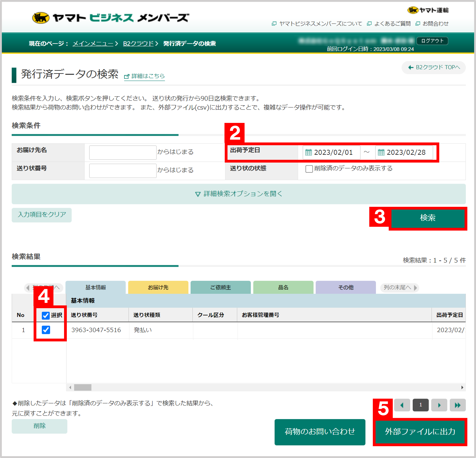Jump to last page double arrow
This screenshot has height=458, width=476.
[x=457, y=405]
